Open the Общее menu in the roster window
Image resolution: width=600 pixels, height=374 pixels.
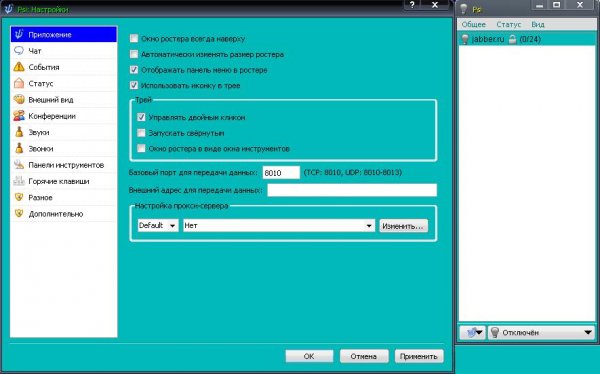(x=473, y=24)
